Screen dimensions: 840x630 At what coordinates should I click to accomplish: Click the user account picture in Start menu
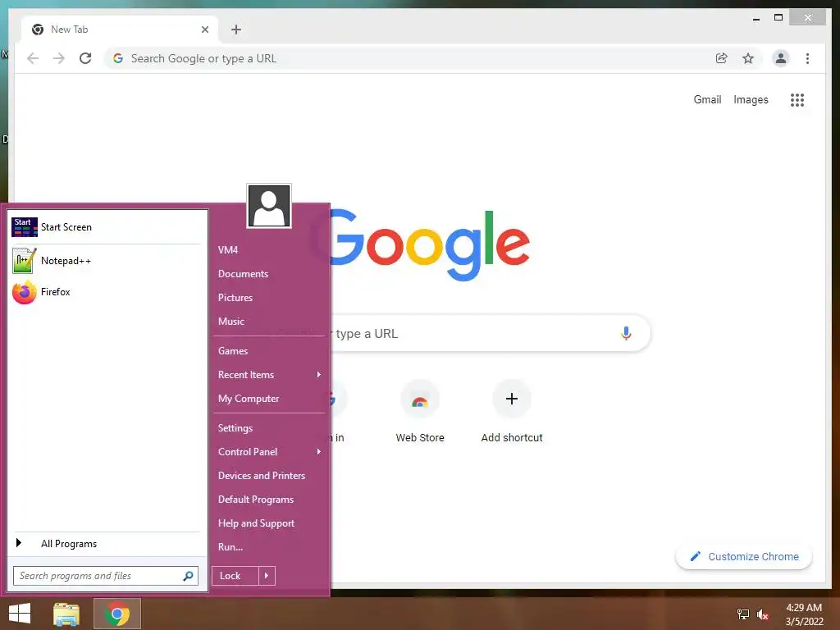269,206
